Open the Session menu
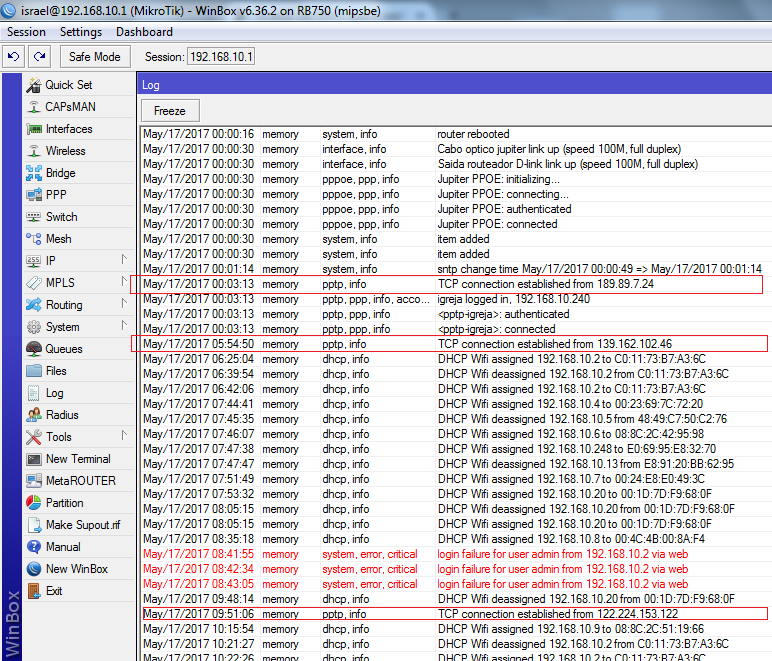 pos(26,32)
